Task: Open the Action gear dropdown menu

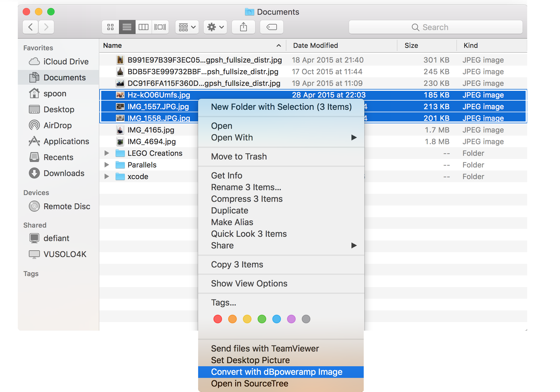Action: (x=215, y=27)
